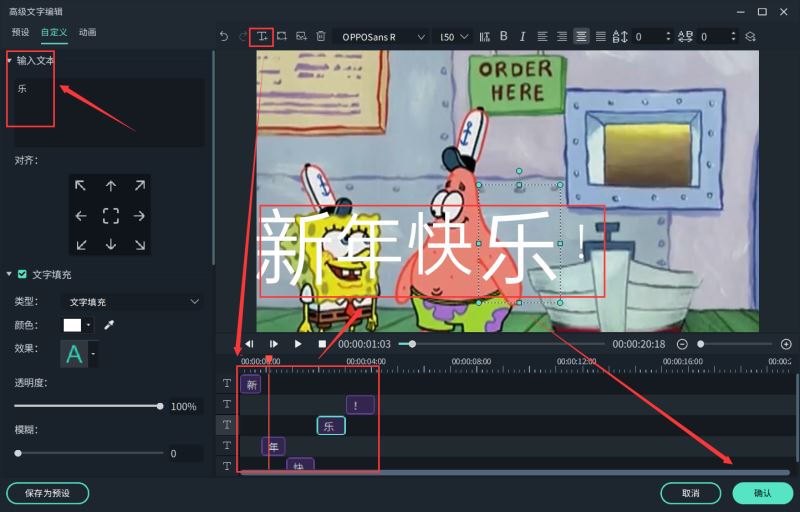Open the color swatch dropdown arrow
800x512 pixels.
(x=88, y=325)
